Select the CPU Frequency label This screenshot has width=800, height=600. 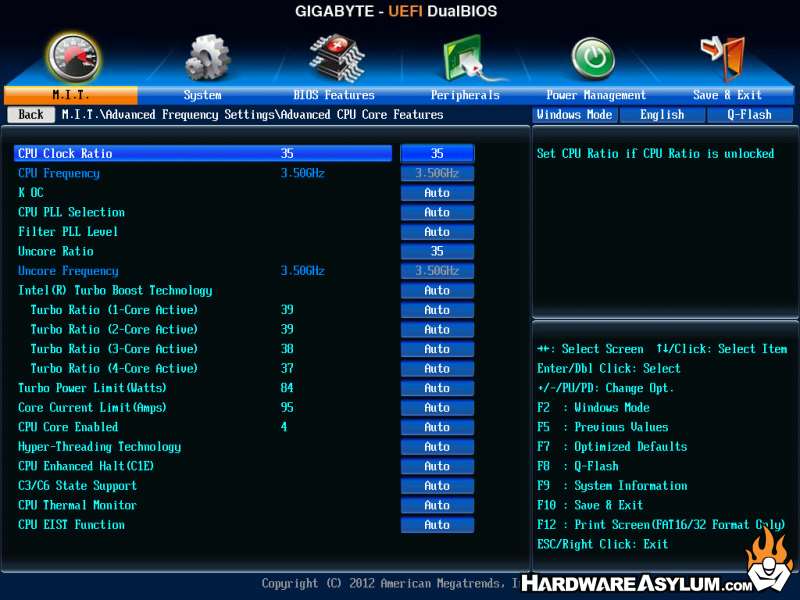pos(59,173)
